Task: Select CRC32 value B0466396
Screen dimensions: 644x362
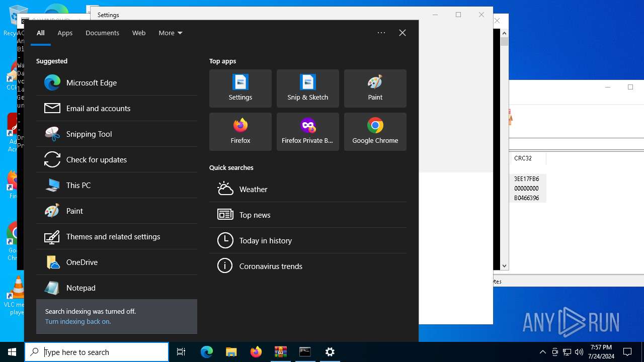Action: coord(526,198)
